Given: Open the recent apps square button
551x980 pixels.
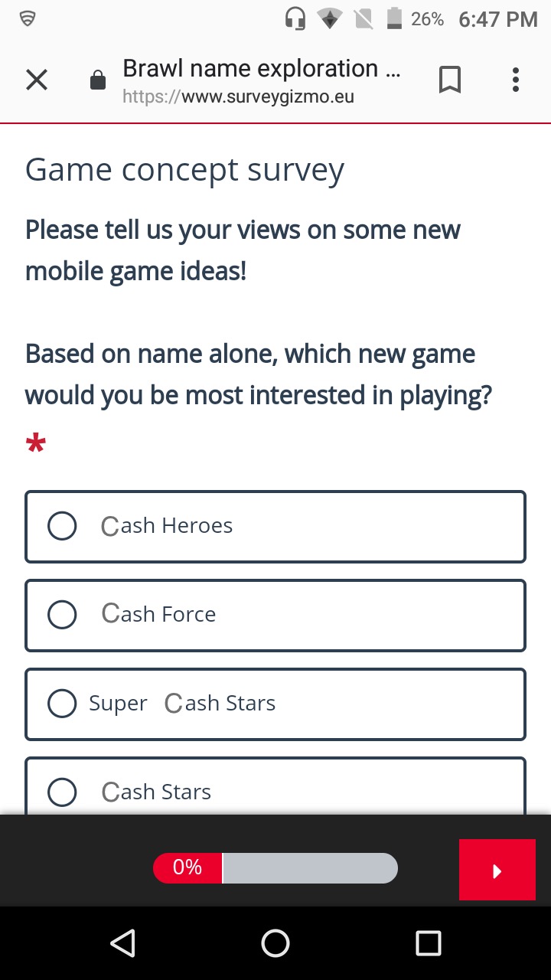Looking at the screenshot, I should tap(428, 943).
